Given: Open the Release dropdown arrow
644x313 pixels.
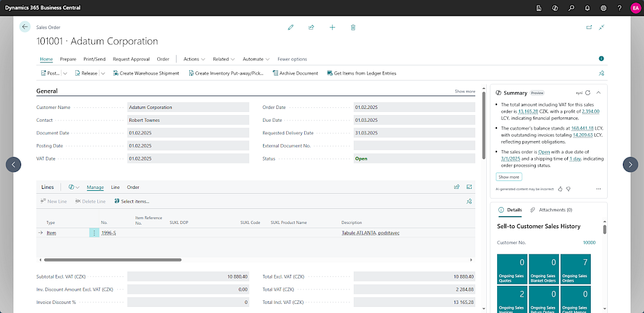Looking at the screenshot, I should click(x=103, y=73).
